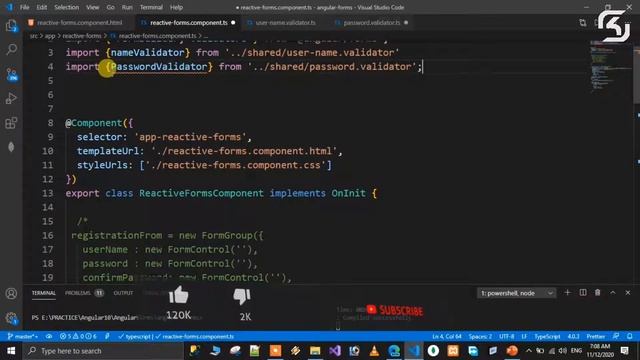This screenshot has width=640, height=360.
Task: Click ReactiveFormsComponent class name on line 13
Action: tap(201, 193)
